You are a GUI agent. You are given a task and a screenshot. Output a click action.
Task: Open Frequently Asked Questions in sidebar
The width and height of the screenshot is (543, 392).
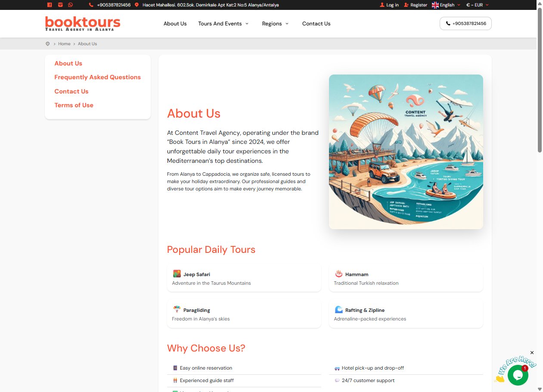(x=97, y=77)
